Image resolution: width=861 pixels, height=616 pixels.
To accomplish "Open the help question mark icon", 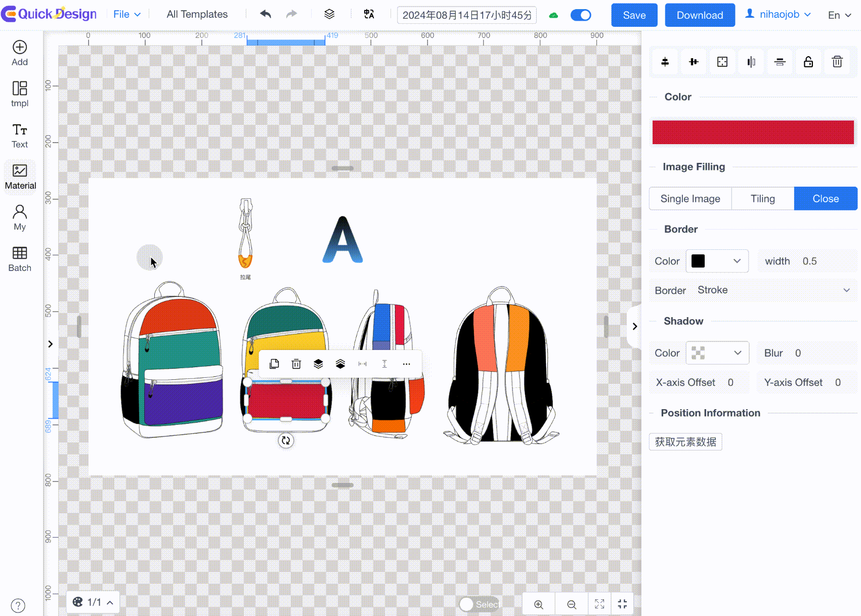I will coord(18,605).
